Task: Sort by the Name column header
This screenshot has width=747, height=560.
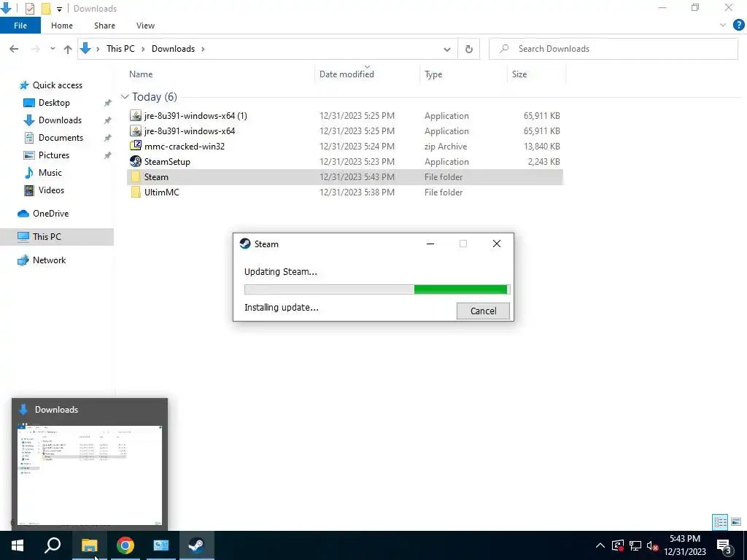Action: pyautogui.click(x=141, y=74)
